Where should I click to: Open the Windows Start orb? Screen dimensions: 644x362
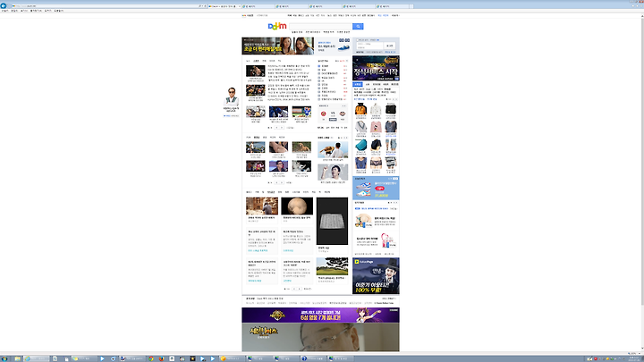click(x=4, y=358)
